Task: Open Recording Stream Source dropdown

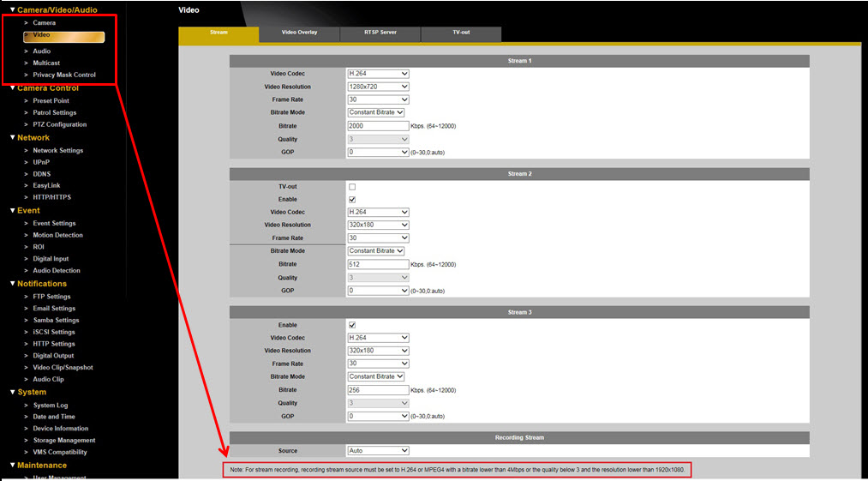Action: click(x=378, y=451)
